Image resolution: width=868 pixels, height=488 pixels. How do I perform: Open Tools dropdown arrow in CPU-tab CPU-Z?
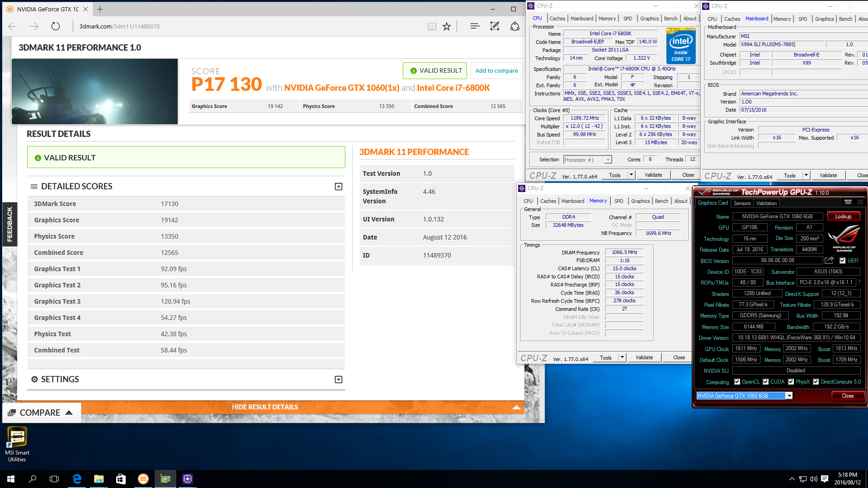[631, 175]
